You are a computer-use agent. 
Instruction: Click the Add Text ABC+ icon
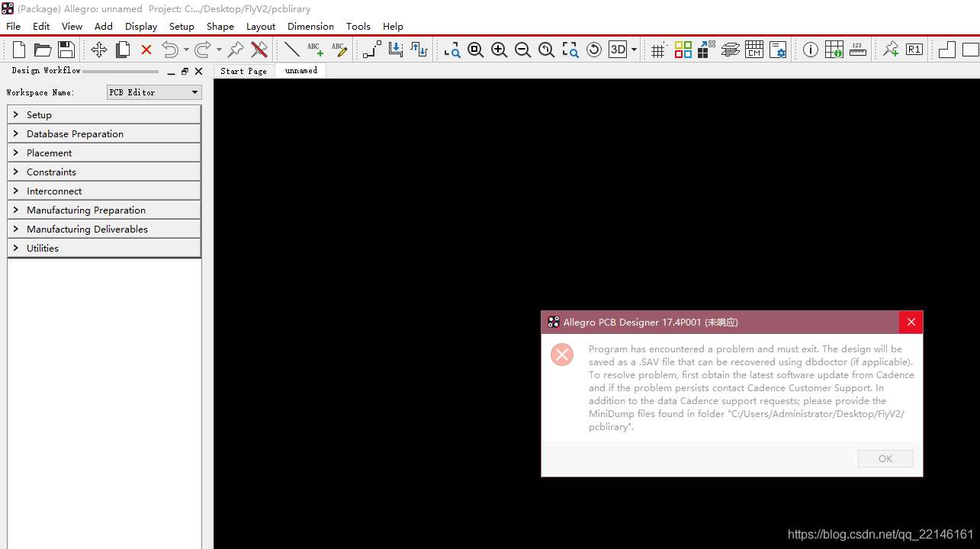(315, 50)
